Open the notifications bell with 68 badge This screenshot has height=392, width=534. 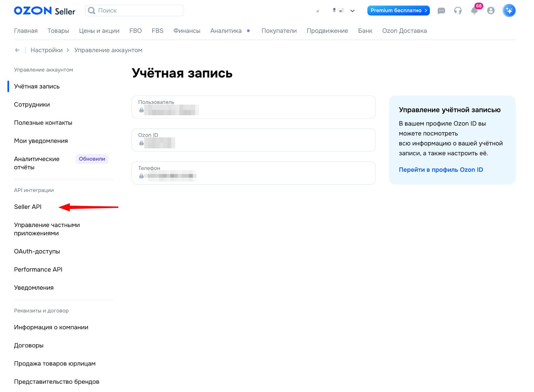pos(474,11)
